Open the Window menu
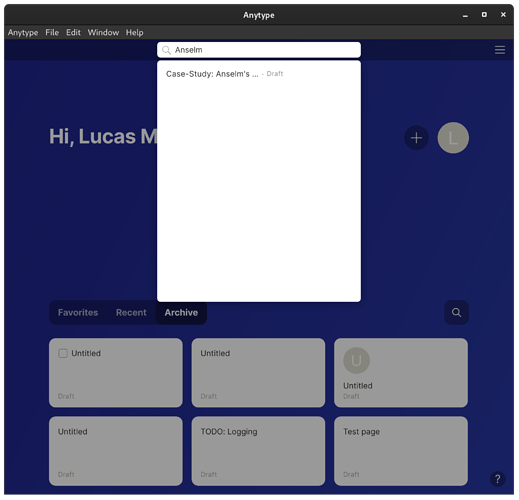519x500 pixels. point(103,32)
